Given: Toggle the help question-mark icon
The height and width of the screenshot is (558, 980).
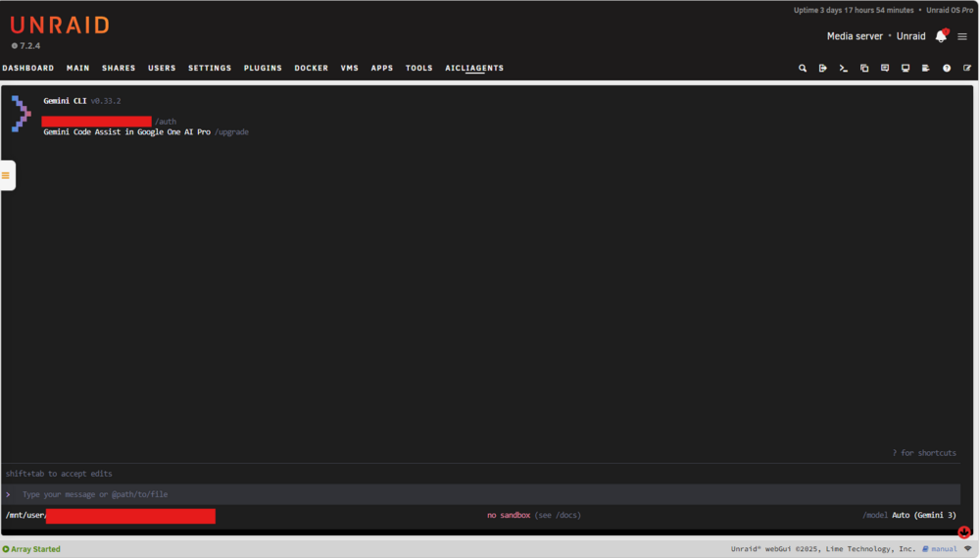Looking at the screenshot, I should coord(947,69).
